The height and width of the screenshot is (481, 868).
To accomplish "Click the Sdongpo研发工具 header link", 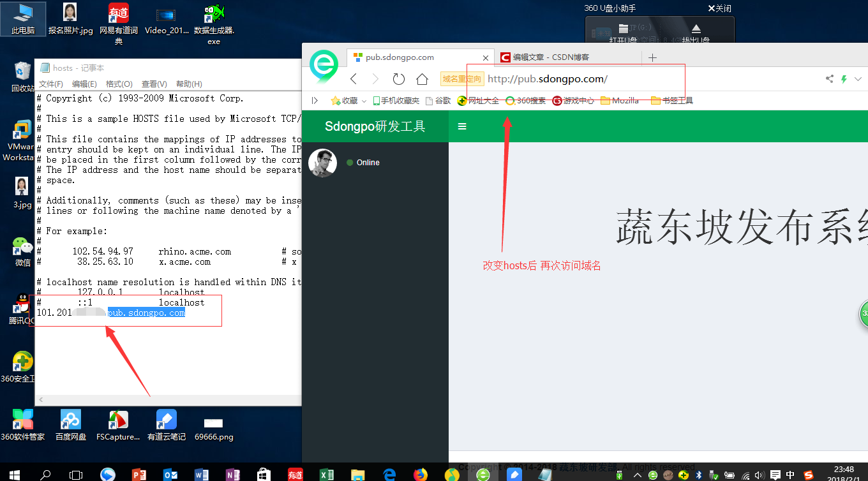I will point(375,126).
